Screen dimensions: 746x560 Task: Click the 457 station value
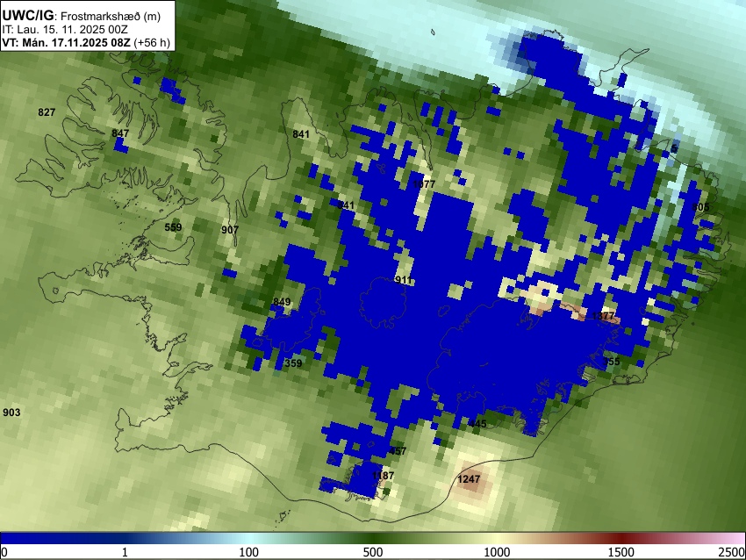tap(398, 450)
